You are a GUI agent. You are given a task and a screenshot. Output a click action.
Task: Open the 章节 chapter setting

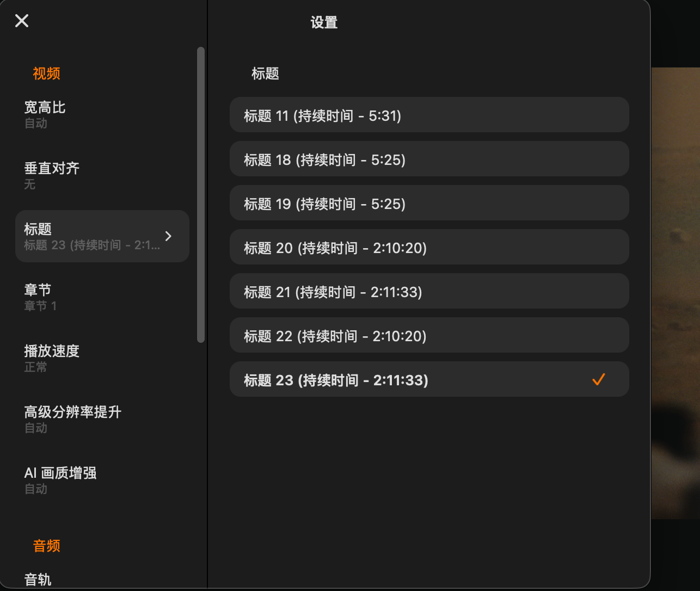pos(40,297)
